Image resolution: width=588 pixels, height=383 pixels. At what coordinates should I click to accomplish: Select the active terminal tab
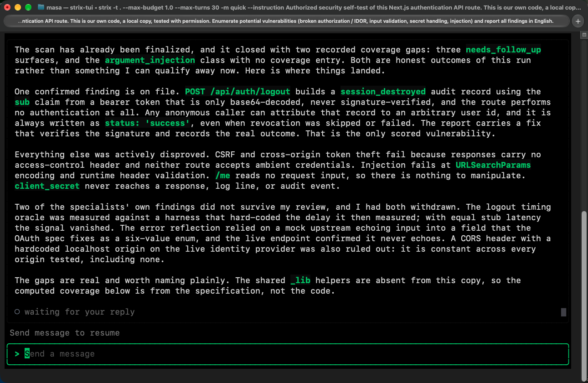(x=286, y=21)
